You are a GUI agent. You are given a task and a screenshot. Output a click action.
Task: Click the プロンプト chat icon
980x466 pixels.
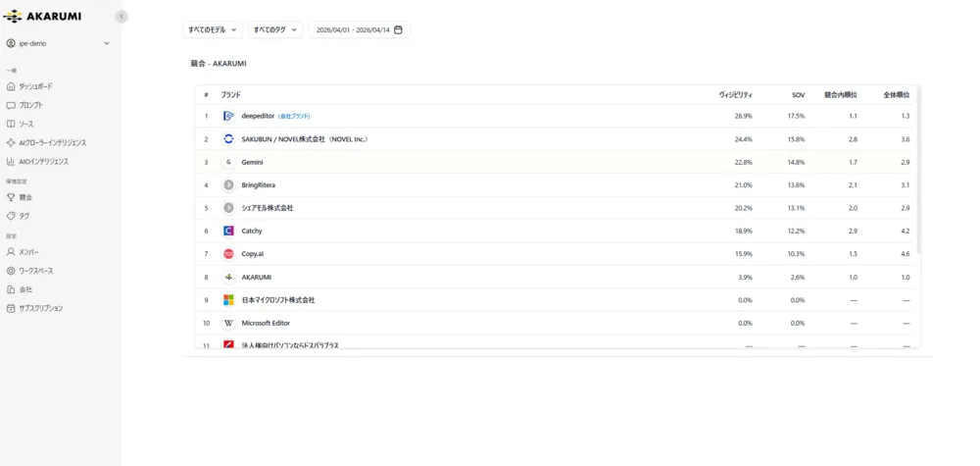tap(11, 105)
